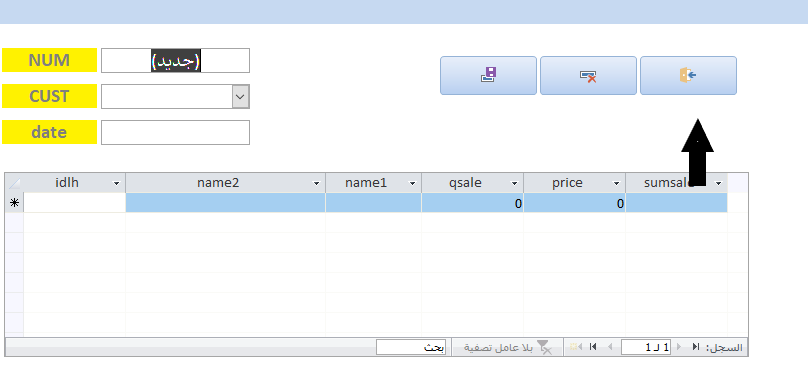Image resolution: width=808 pixels, height=380 pixels.
Task: Click the price cell showing 0
Action: click(x=574, y=203)
